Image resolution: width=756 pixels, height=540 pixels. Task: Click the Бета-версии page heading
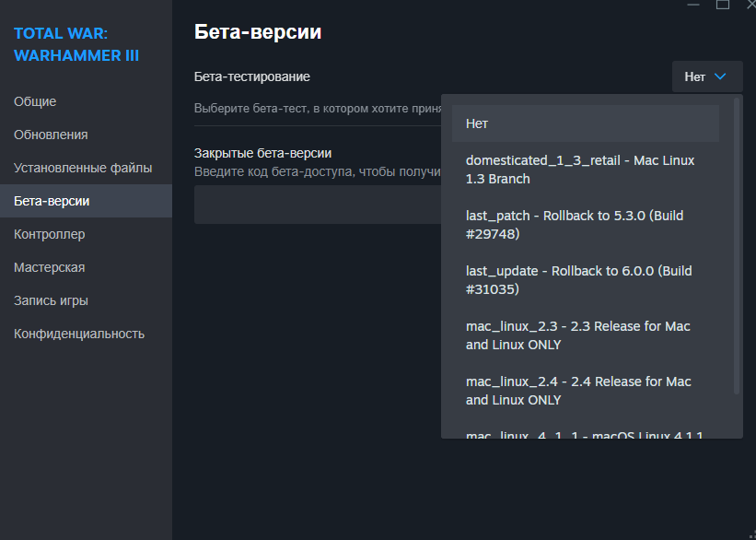click(x=258, y=32)
